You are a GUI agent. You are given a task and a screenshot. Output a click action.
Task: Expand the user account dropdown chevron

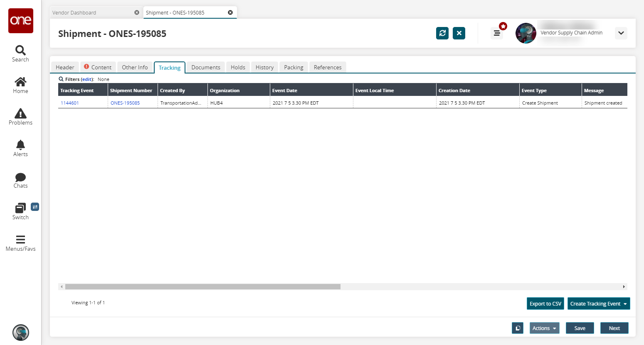[x=621, y=33]
